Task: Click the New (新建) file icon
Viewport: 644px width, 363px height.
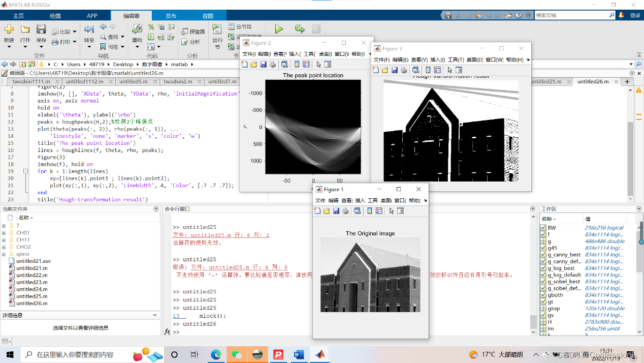Action: tap(9, 29)
